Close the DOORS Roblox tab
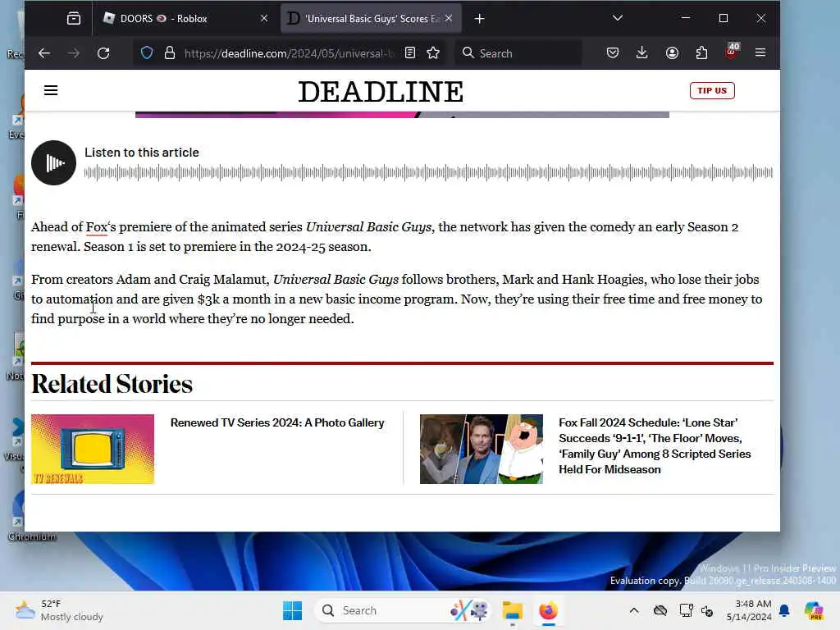The image size is (840, 630). coord(263,19)
